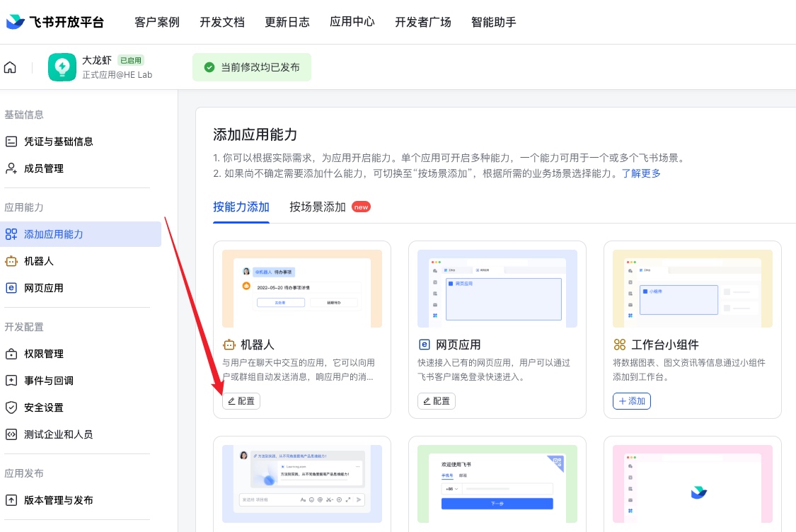
Task: Open the 了解更多 link
Action: tap(641, 173)
